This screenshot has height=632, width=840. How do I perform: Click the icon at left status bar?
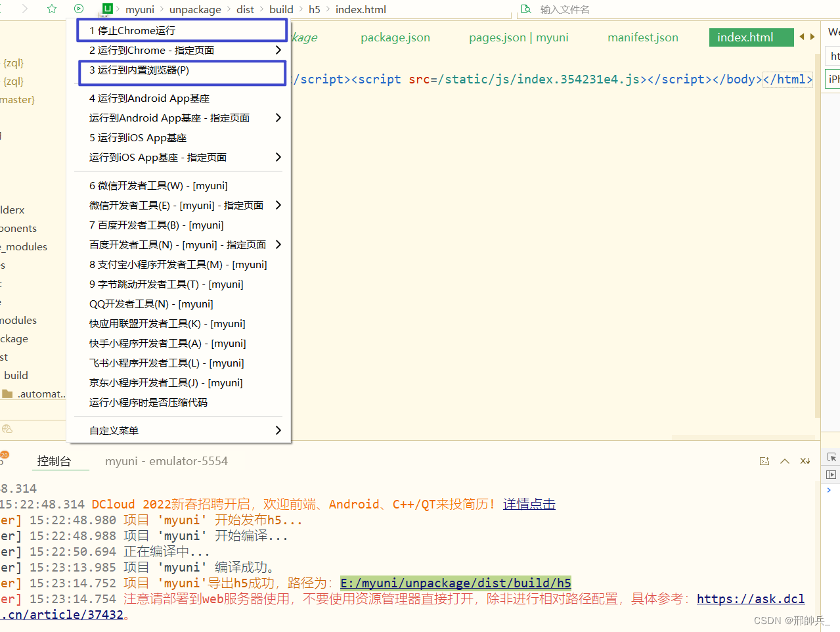point(7,429)
